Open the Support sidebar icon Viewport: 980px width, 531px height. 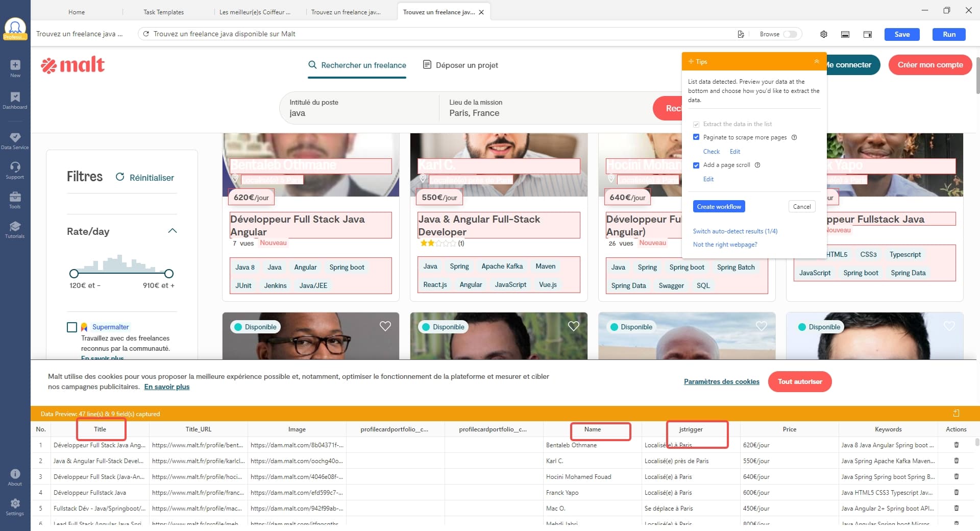click(15, 171)
